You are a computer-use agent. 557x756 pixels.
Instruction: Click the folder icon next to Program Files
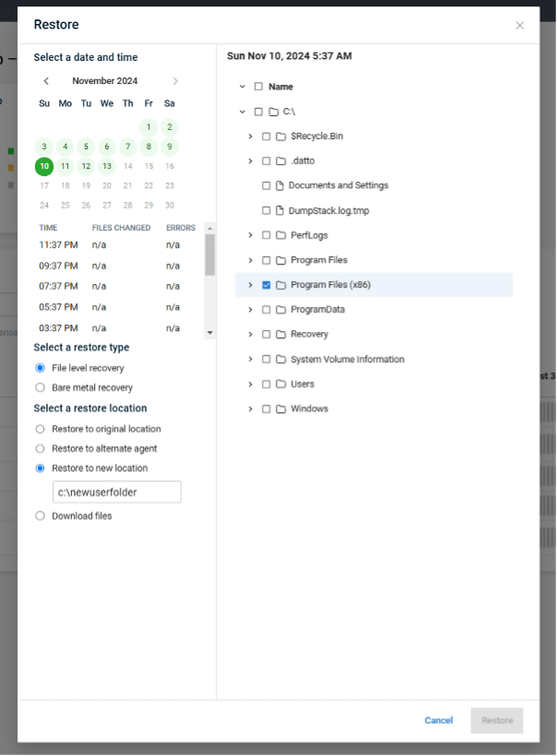tap(280, 260)
